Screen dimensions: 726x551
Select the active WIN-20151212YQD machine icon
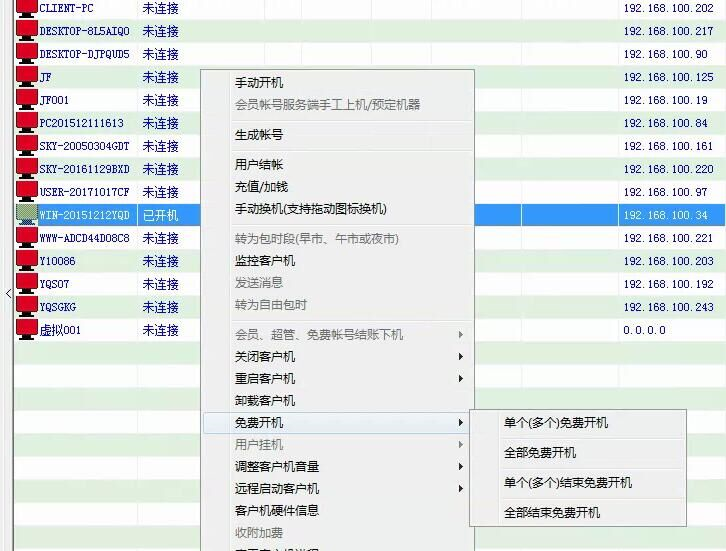[26, 215]
